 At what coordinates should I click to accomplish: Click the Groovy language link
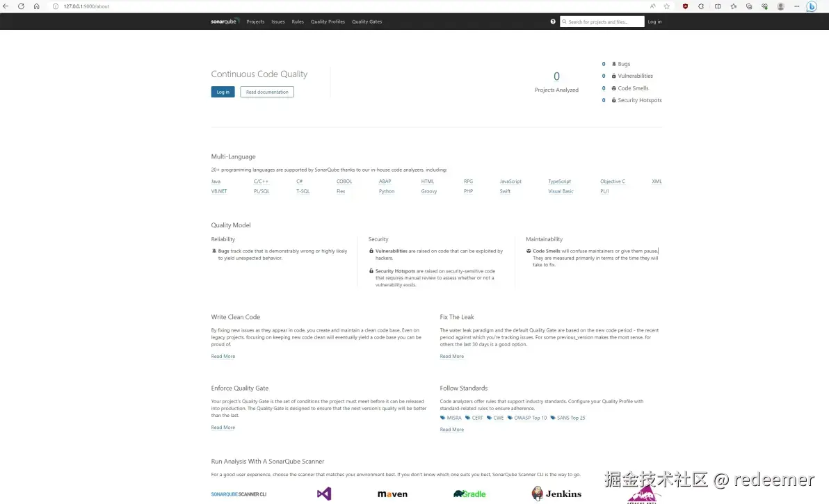coord(429,191)
